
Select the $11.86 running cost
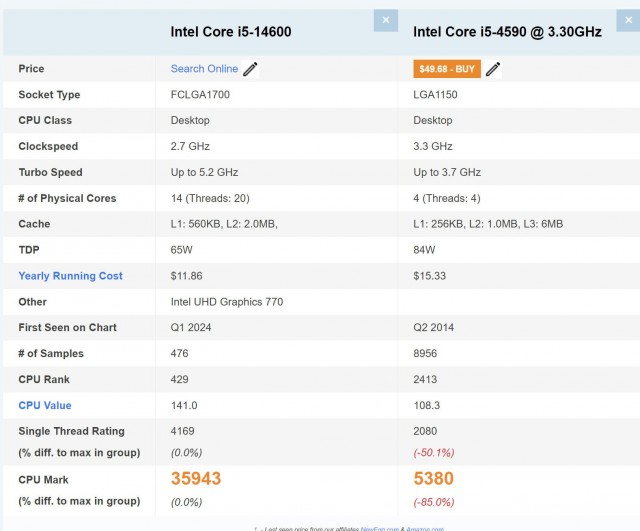tap(187, 276)
